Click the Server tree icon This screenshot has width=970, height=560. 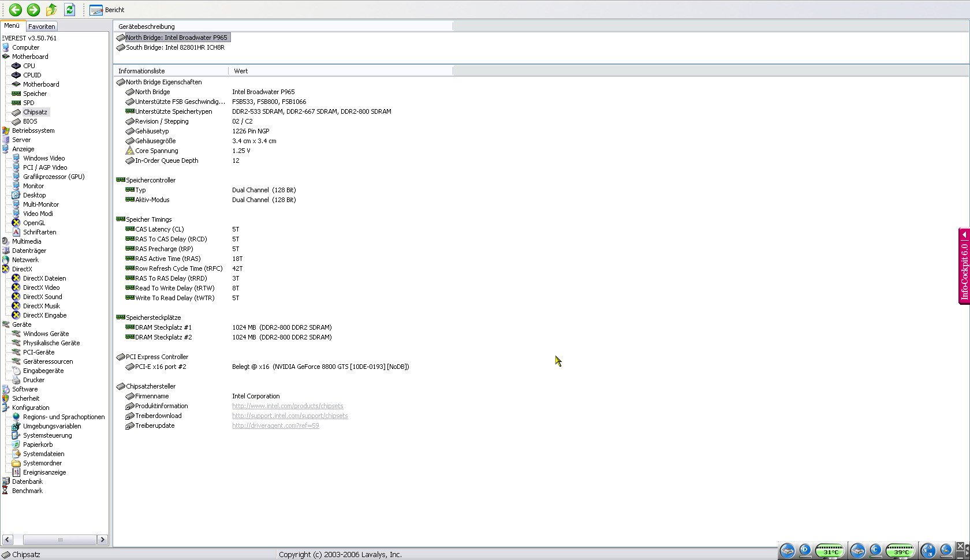click(x=6, y=140)
